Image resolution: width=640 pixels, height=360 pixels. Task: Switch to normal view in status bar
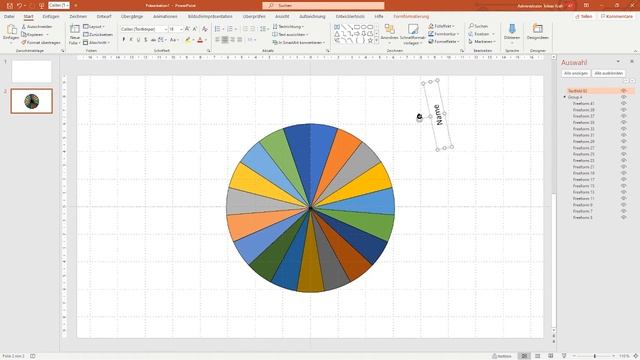pyautogui.click(x=524, y=356)
